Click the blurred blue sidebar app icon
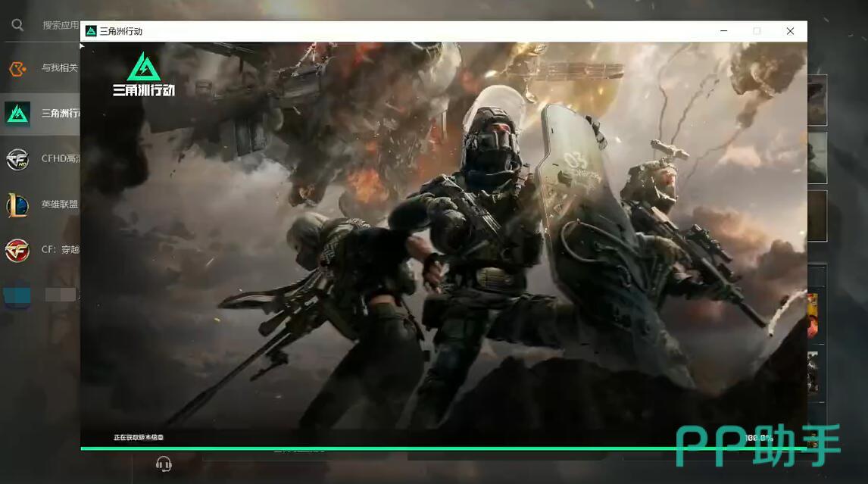868x484 pixels. 17,294
